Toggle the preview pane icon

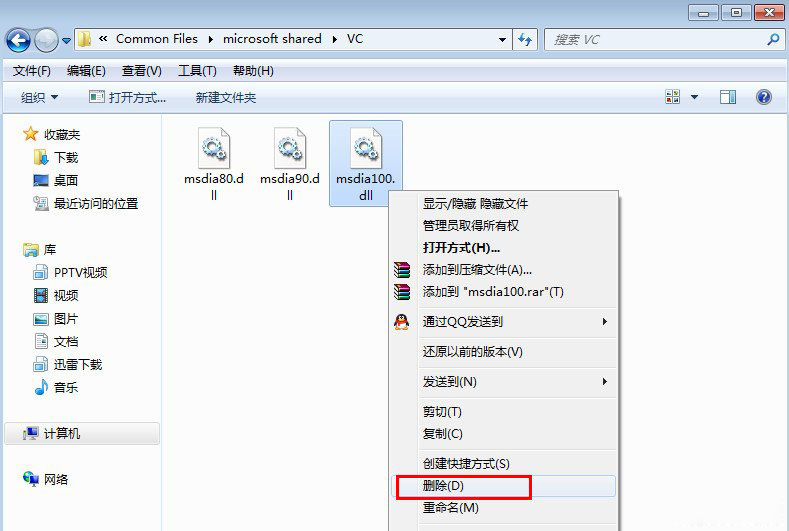tap(728, 97)
